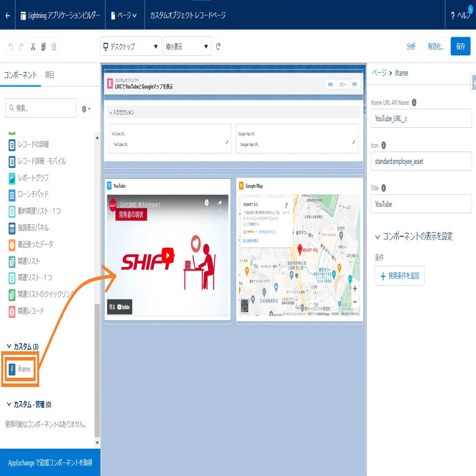Click the YouTube video thumbnail
This screenshot has width=476, height=476.
167,255
